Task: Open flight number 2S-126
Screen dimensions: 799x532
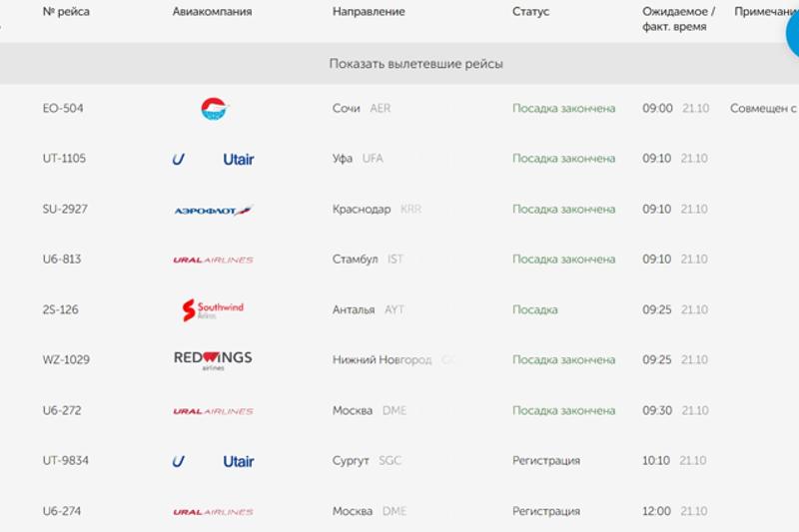Action: pos(61,310)
